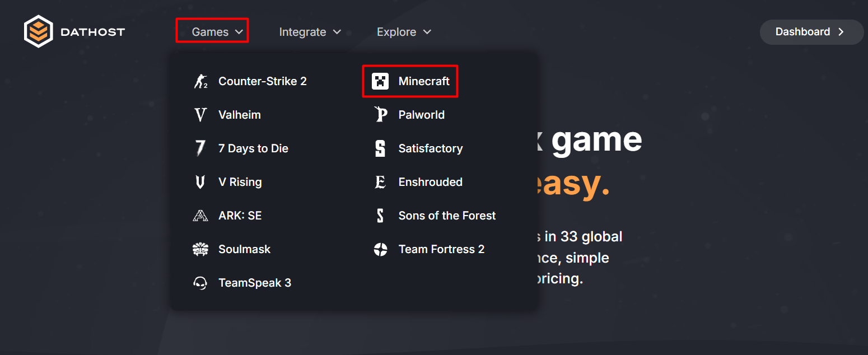Select Team Fortress 2 from the menu
This screenshot has height=355, width=868.
pyautogui.click(x=429, y=249)
